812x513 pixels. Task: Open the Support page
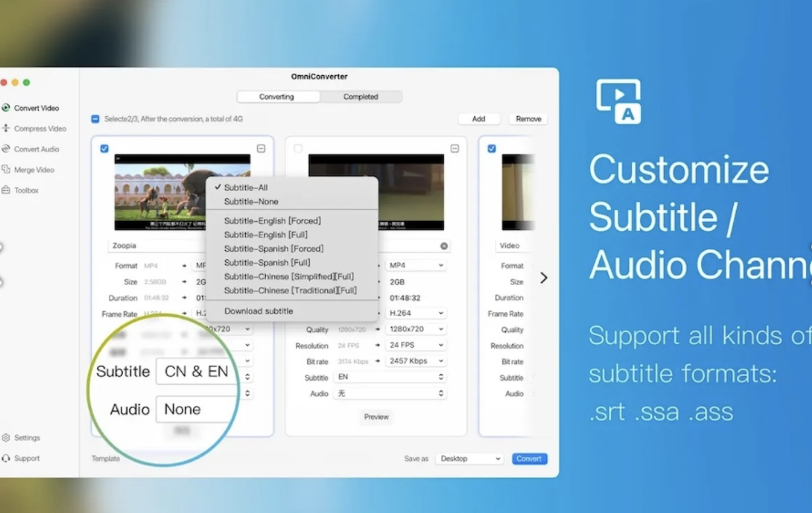point(25,458)
